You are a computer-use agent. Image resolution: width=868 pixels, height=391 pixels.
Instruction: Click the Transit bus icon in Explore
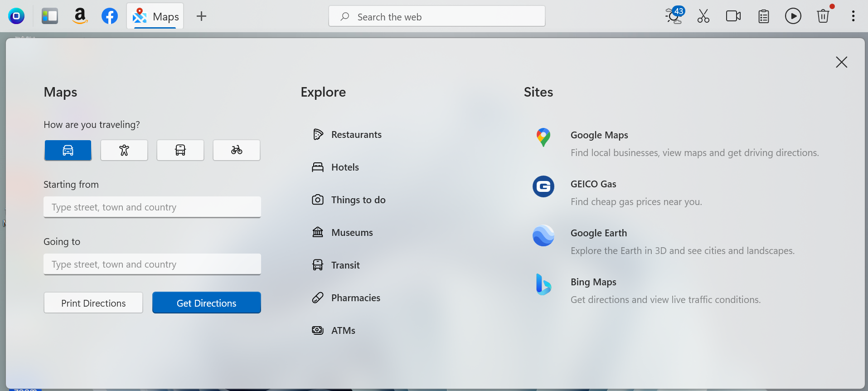318,265
